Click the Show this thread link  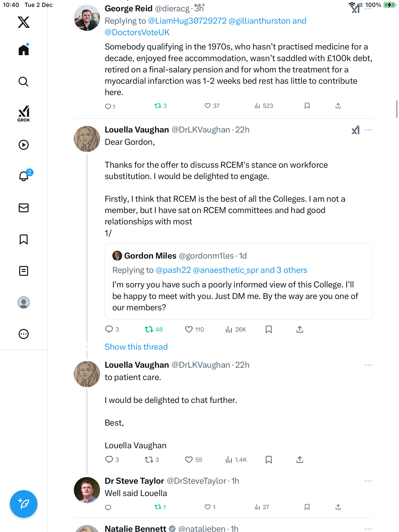pyautogui.click(x=136, y=347)
